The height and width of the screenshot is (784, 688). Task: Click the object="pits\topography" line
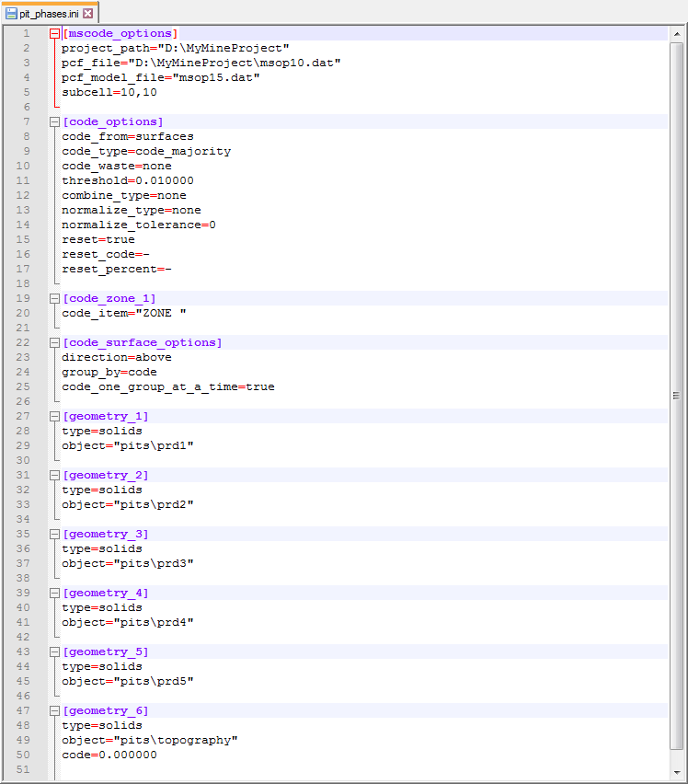149,740
